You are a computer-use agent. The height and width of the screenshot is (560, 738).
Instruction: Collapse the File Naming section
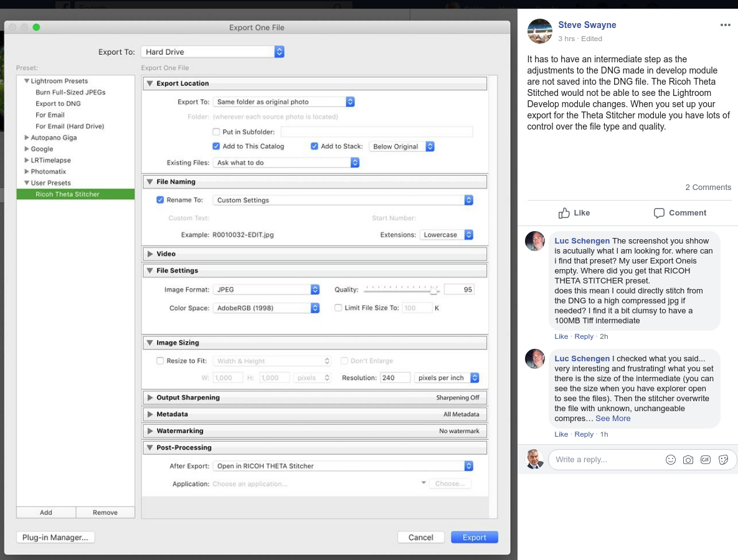point(149,182)
